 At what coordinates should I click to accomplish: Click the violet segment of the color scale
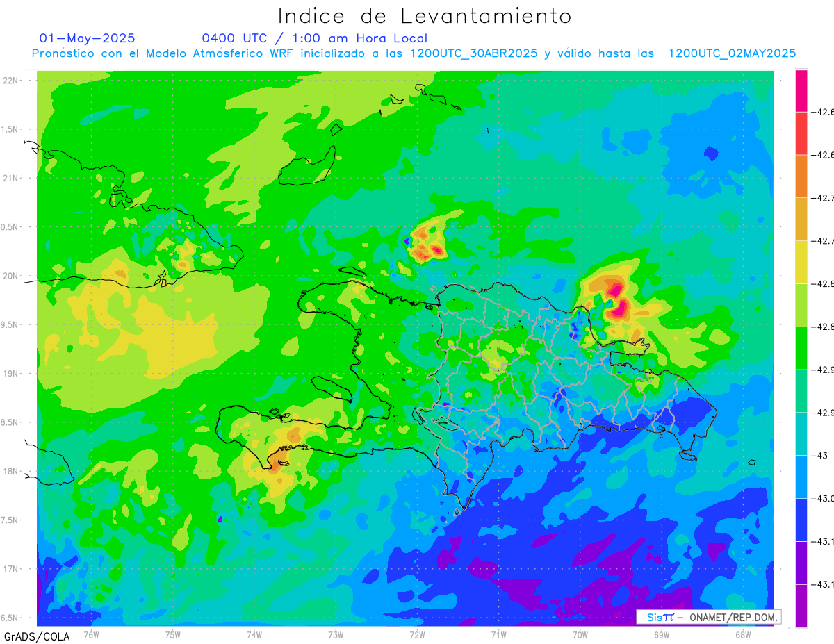coord(801,563)
